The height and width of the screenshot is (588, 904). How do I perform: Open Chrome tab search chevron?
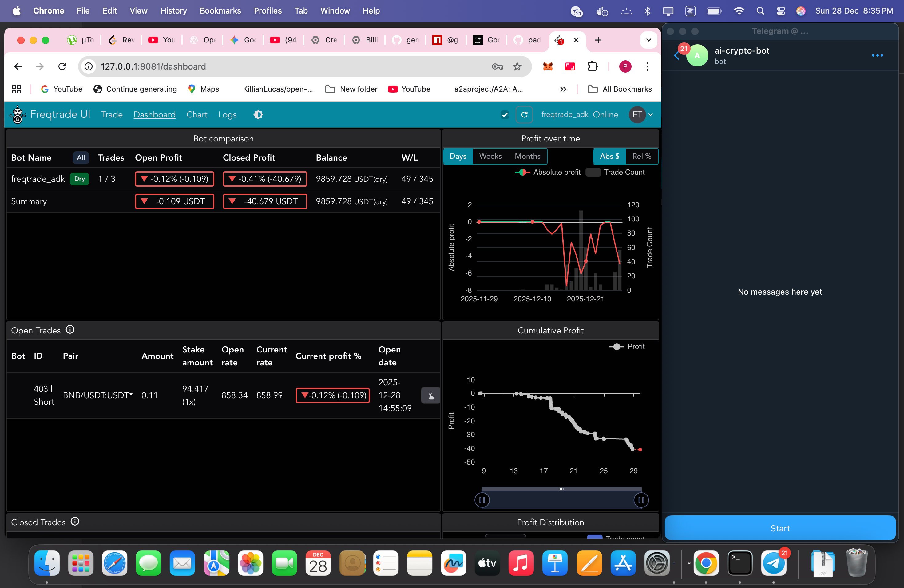tap(649, 40)
